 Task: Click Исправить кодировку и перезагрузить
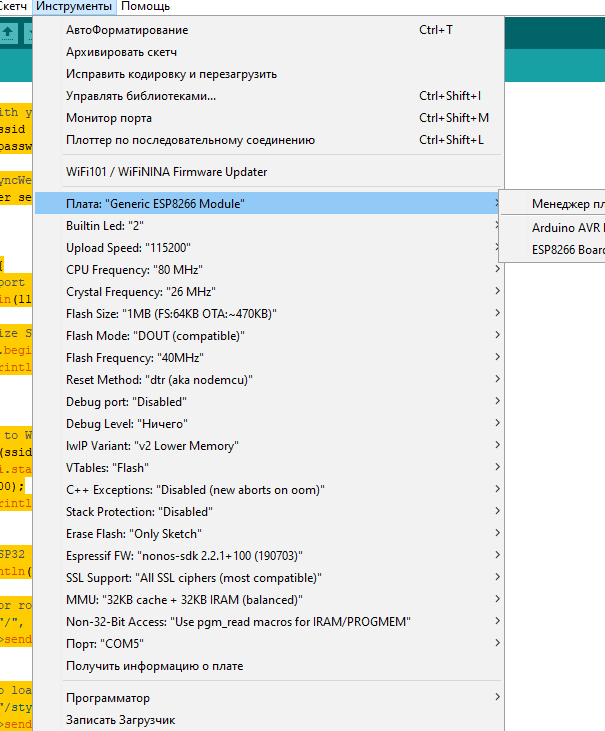[269, 74]
